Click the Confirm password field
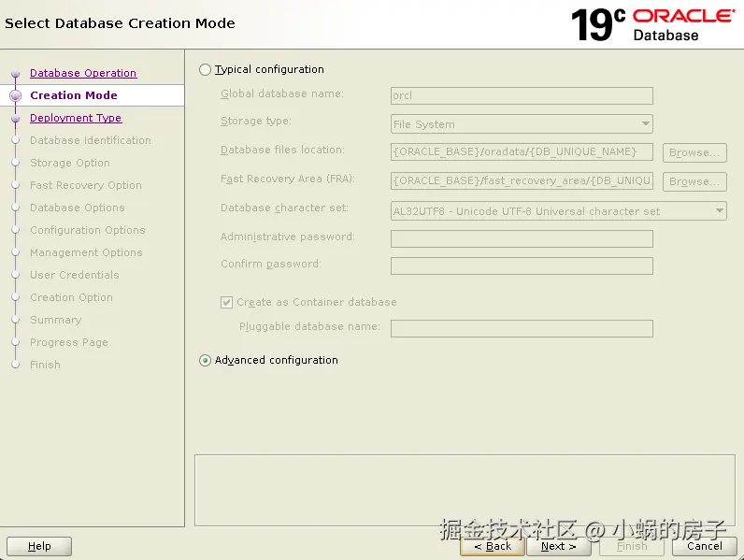The height and width of the screenshot is (560, 744). [522, 266]
